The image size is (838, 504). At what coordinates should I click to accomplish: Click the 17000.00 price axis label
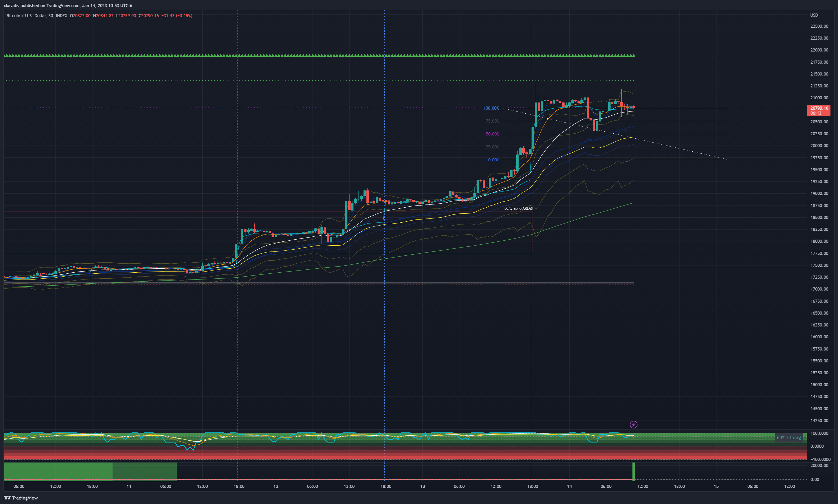(819, 289)
